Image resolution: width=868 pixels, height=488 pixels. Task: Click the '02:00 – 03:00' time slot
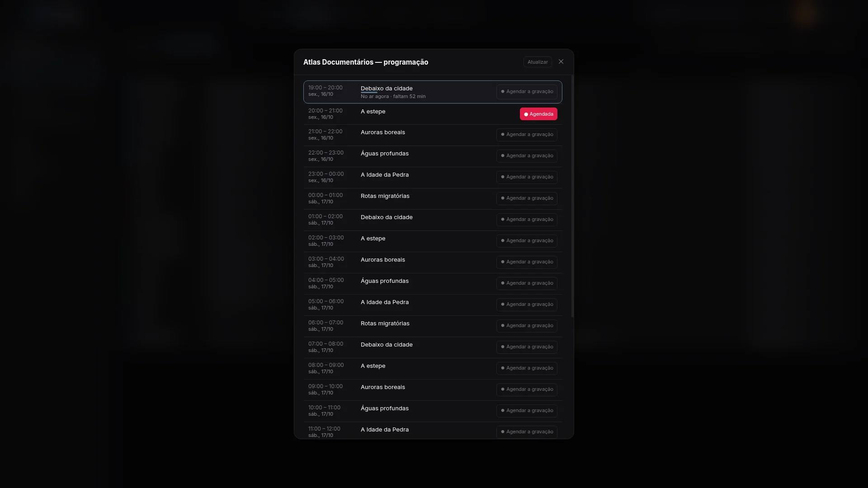[326, 238]
